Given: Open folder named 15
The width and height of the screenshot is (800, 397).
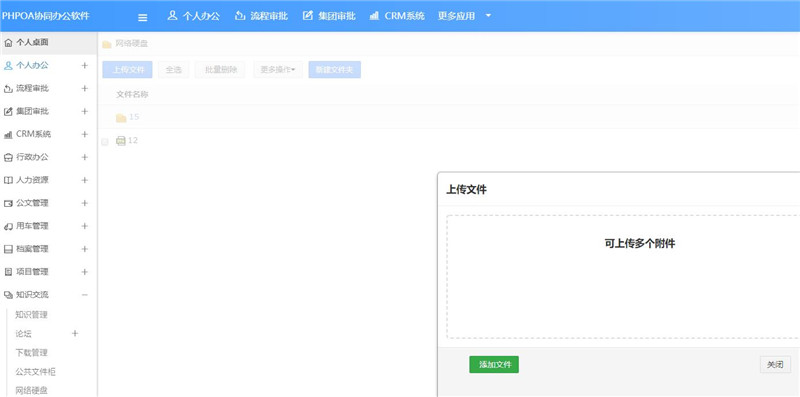Looking at the screenshot, I should [x=134, y=117].
